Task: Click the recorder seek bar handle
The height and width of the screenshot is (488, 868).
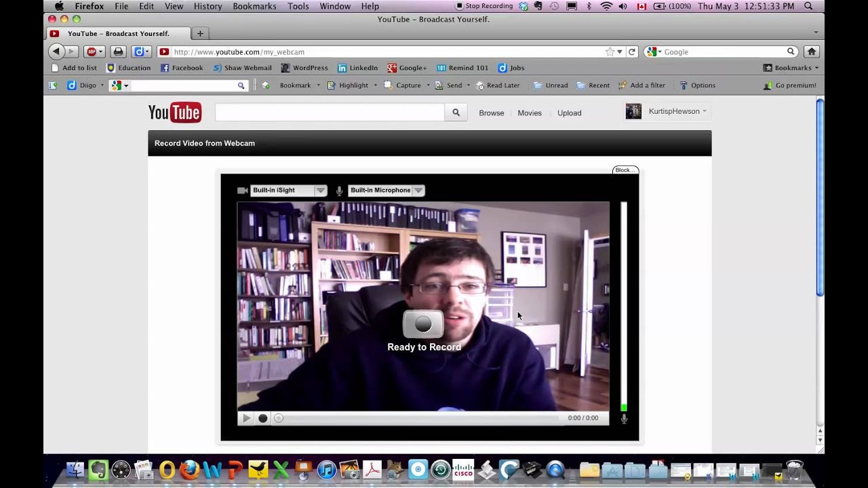Action: click(278, 418)
